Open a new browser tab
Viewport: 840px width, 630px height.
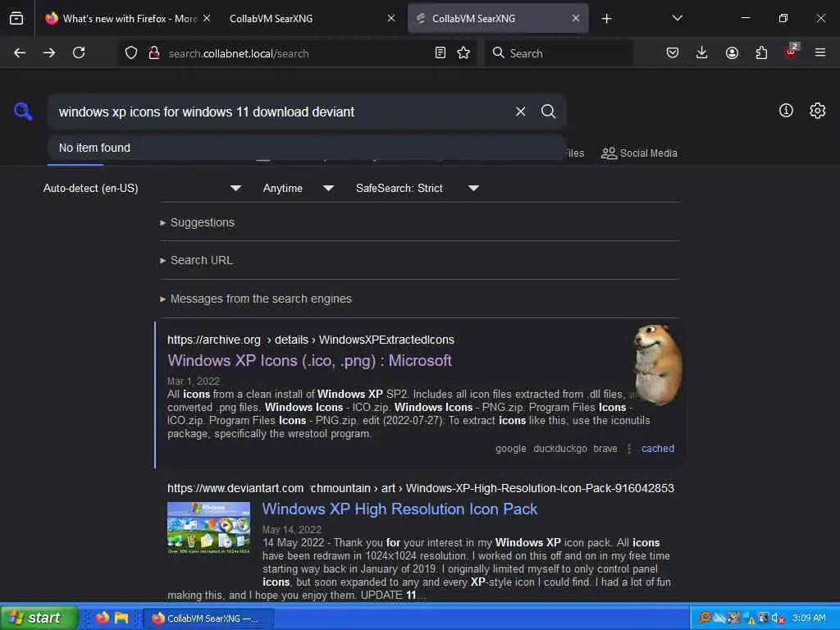[606, 19]
